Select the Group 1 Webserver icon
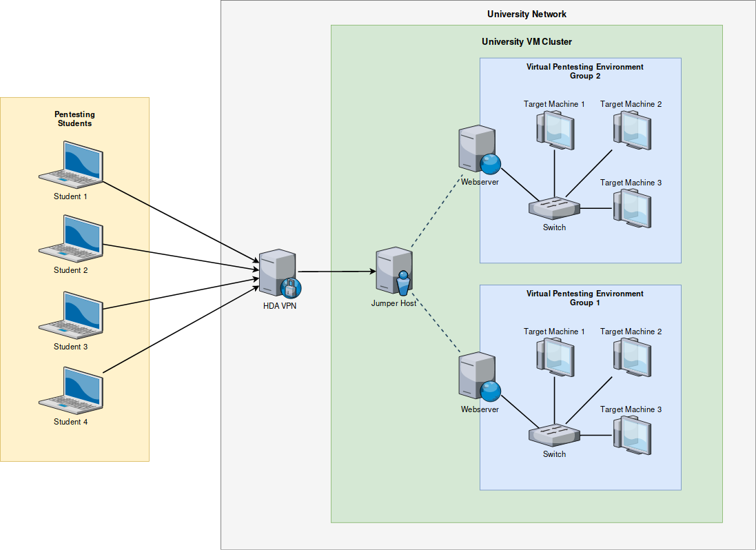 [x=478, y=376]
